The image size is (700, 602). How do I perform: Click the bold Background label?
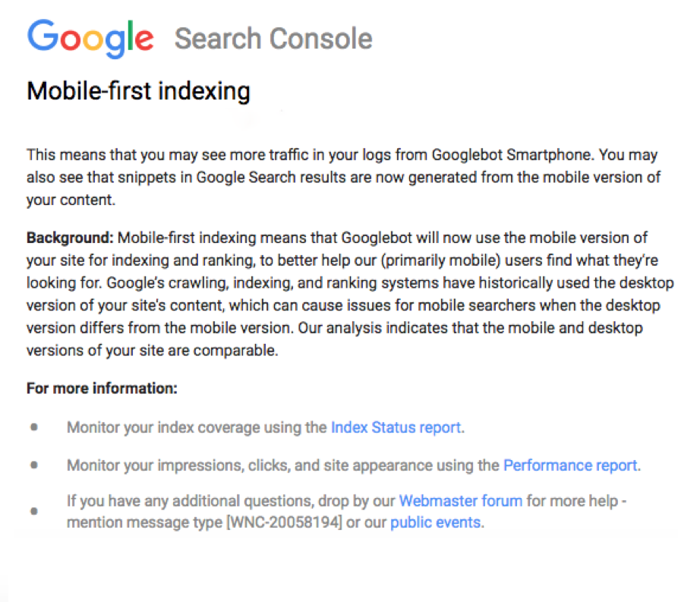click(70, 238)
